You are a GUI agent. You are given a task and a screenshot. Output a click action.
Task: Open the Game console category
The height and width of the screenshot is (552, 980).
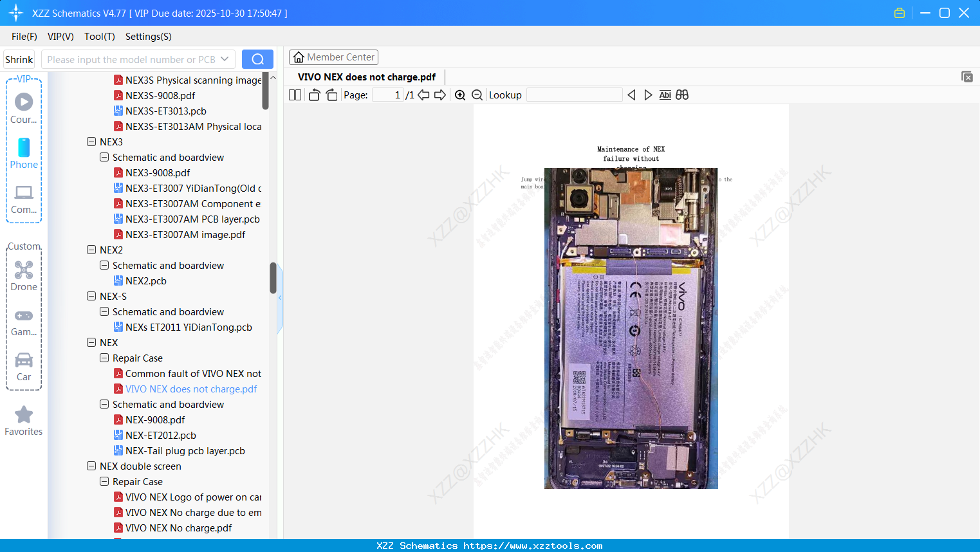(x=24, y=322)
